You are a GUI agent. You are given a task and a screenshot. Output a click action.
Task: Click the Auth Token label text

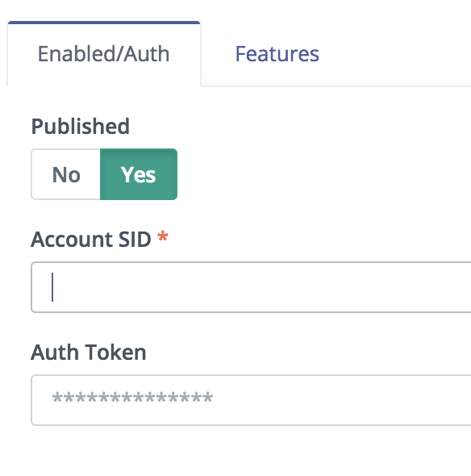click(89, 353)
